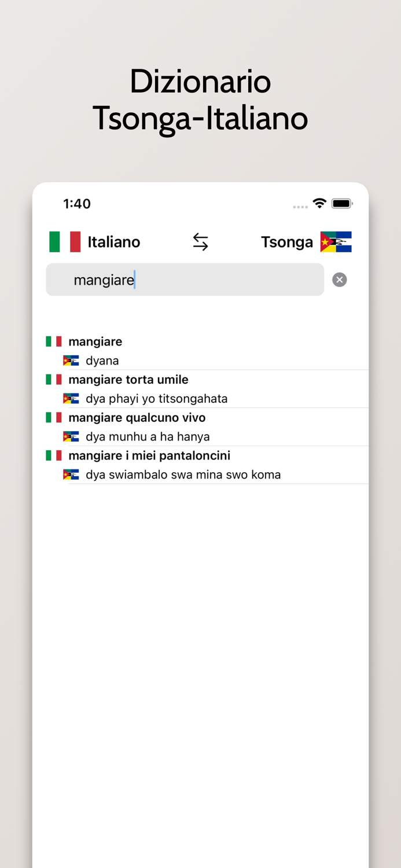Select 'dya swiambalo swa mina swo koma'
The height and width of the screenshot is (868, 401).
pyautogui.click(x=183, y=475)
